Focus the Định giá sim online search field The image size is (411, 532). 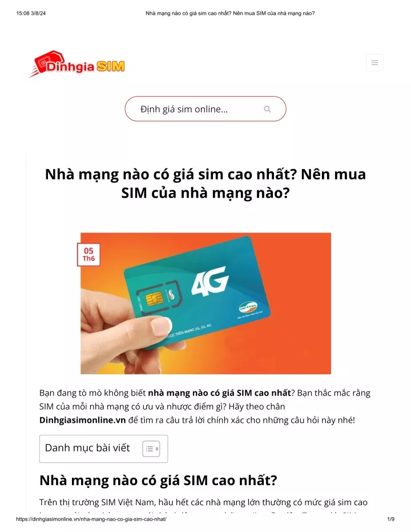(x=205, y=109)
